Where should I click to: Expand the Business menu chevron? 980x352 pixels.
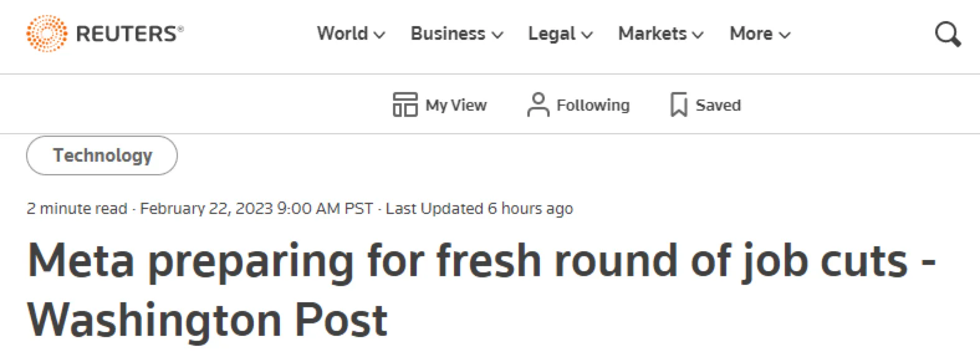click(x=497, y=35)
